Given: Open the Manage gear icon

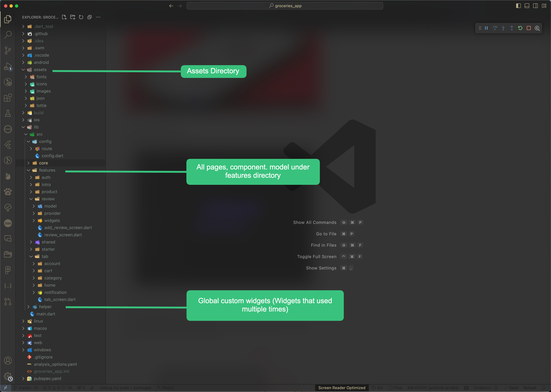Looking at the screenshot, I should point(8,376).
